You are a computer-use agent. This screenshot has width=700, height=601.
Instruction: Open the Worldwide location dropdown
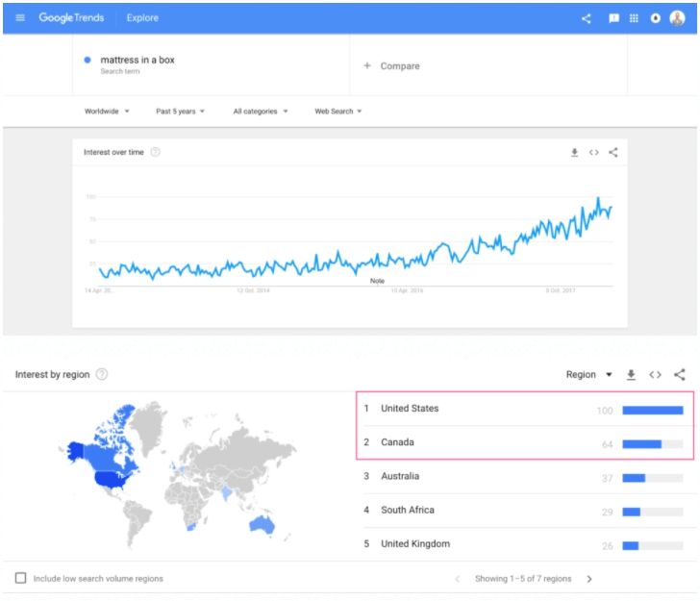pyautogui.click(x=107, y=112)
